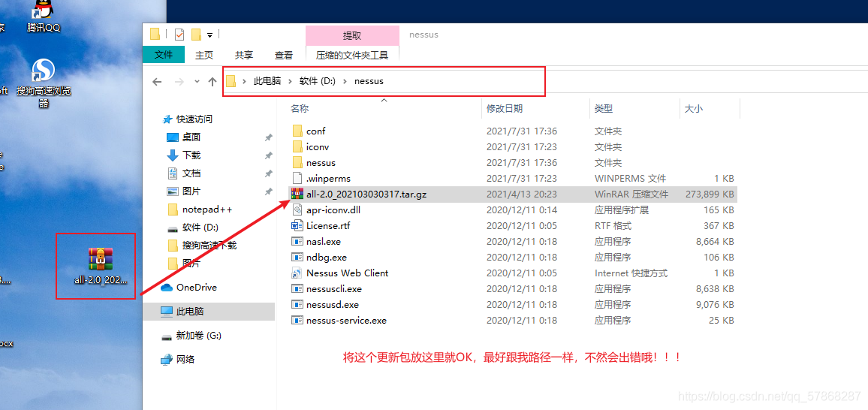Select the all-2.0_202103030317.tar.gz WinRAR icon
Viewport: 868px width, 410px height.
tap(297, 194)
